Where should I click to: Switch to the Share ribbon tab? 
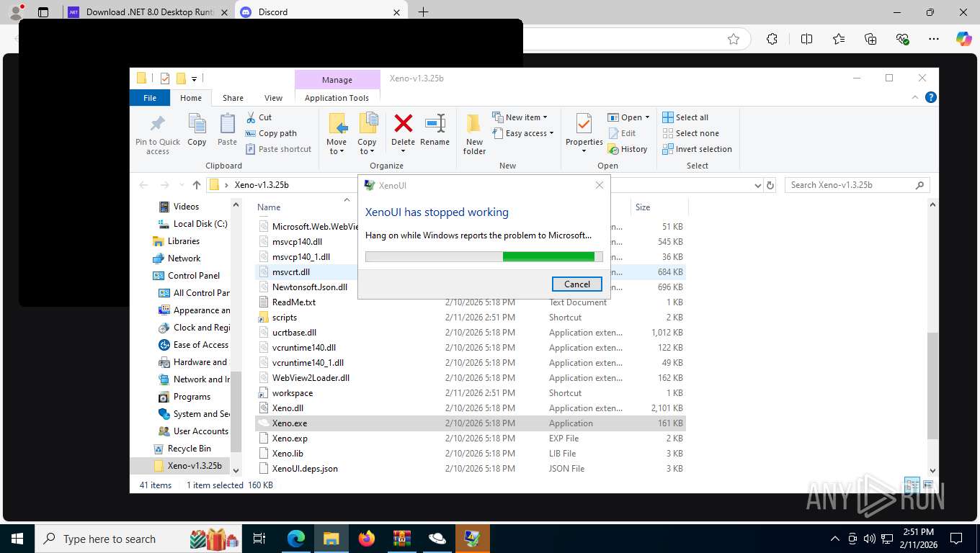click(233, 98)
